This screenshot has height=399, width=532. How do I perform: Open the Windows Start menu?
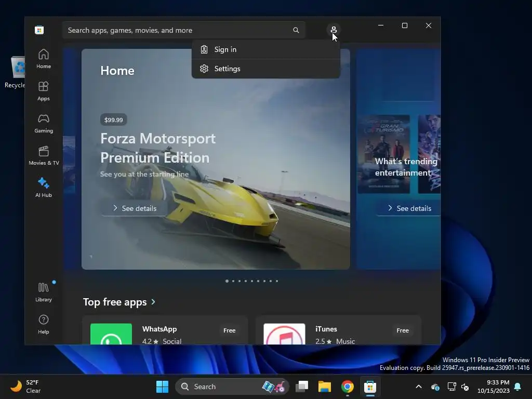[162, 387]
